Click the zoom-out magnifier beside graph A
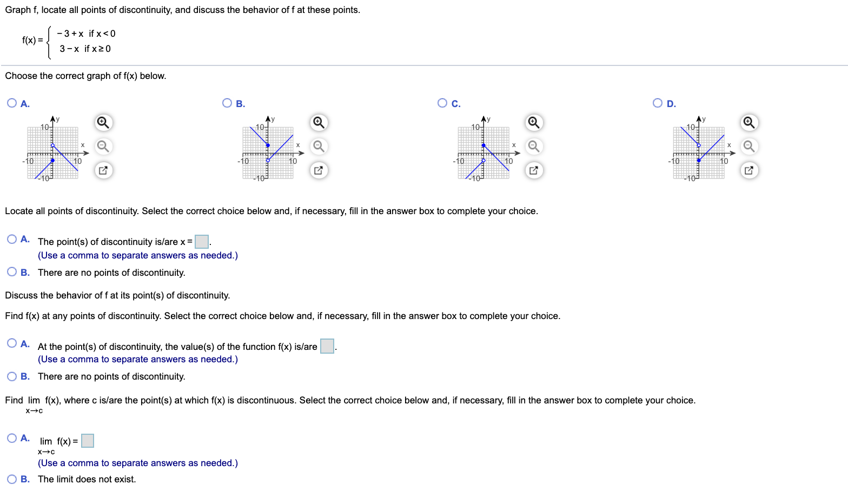The height and width of the screenshot is (504, 848). 103,146
